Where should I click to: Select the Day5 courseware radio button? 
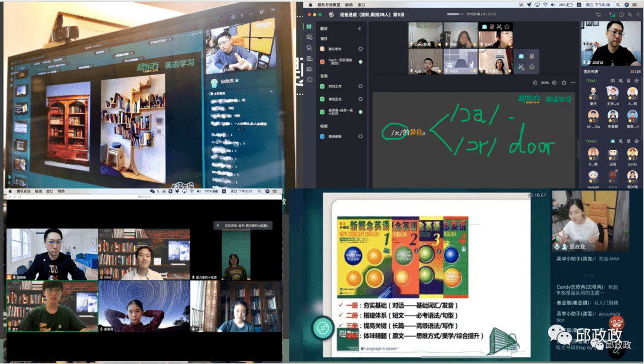tap(360, 62)
